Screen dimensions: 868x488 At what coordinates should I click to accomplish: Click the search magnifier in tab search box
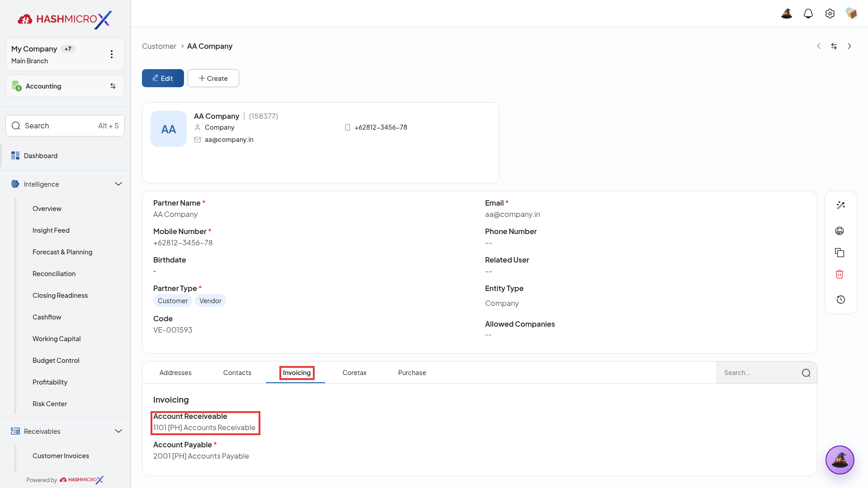click(806, 373)
